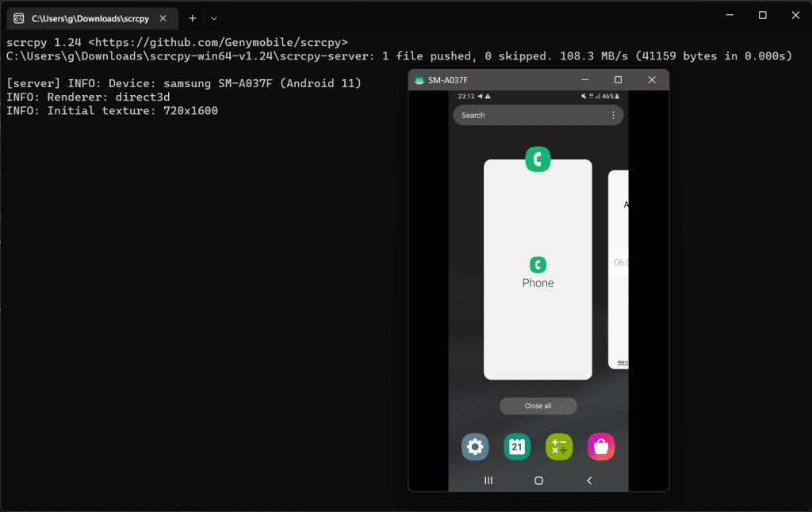Launch the Calendar app icon
This screenshot has height=512, width=812.
tap(517, 447)
